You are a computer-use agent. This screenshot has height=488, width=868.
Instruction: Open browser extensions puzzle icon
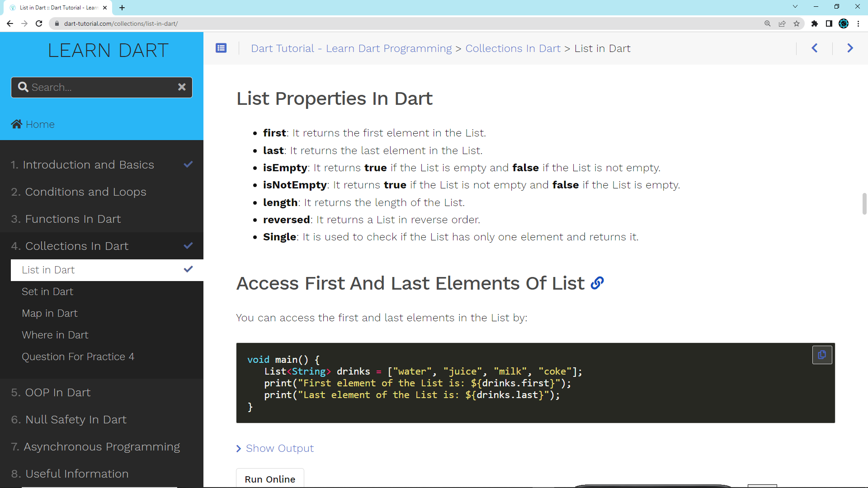[x=815, y=23]
